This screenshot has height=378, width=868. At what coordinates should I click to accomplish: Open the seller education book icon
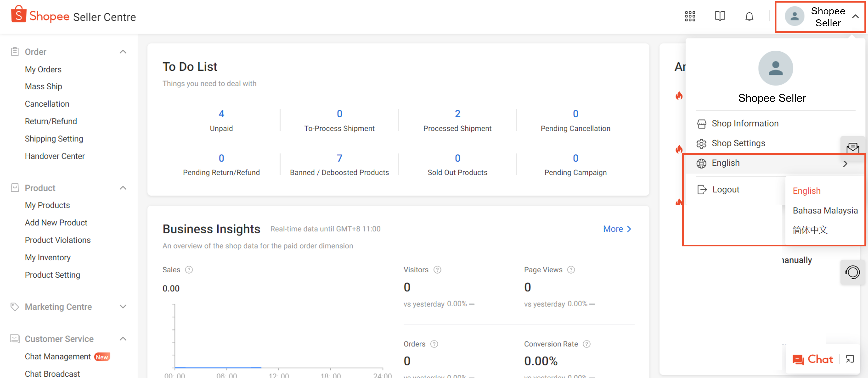point(719,16)
